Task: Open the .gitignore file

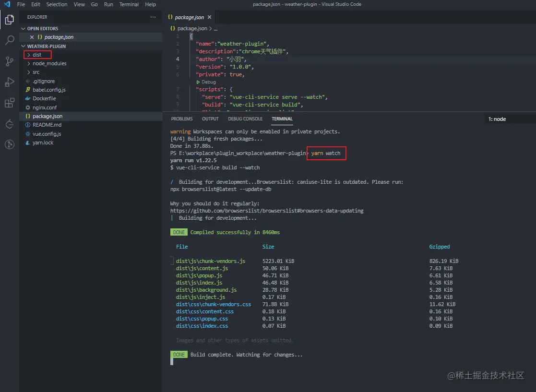Action: tap(43, 81)
